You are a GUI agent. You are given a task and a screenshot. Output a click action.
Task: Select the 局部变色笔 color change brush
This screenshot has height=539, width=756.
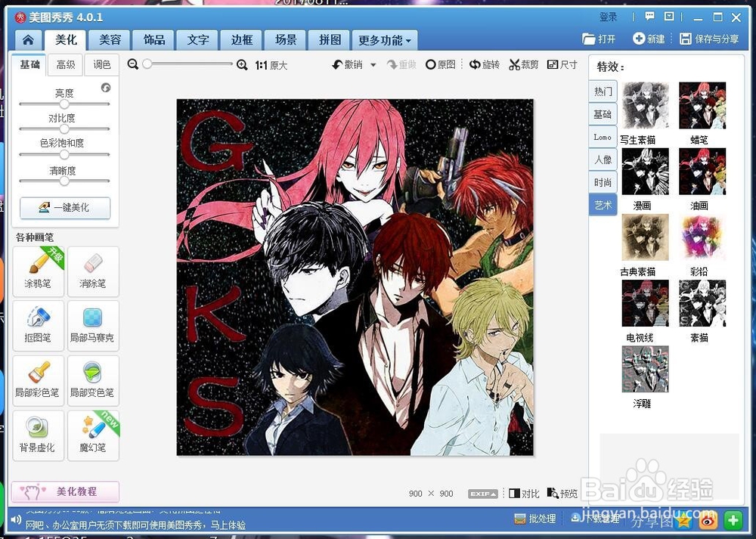pos(92,381)
